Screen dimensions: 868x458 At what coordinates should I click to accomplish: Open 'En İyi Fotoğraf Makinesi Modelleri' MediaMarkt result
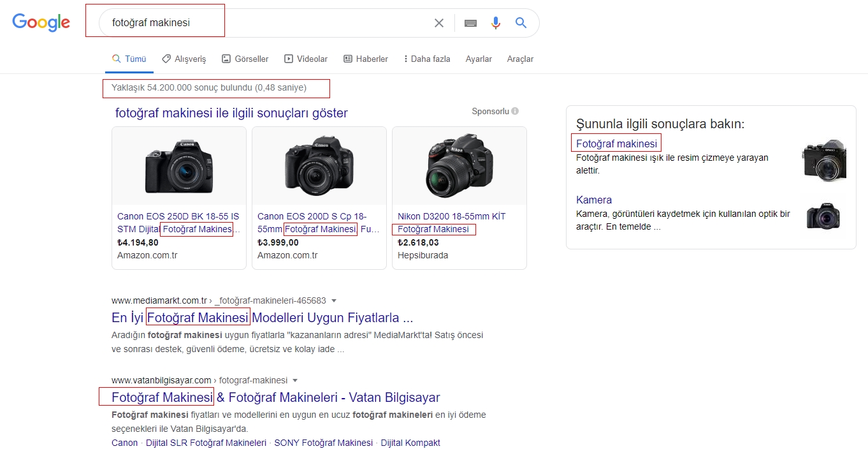[x=263, y=317]
